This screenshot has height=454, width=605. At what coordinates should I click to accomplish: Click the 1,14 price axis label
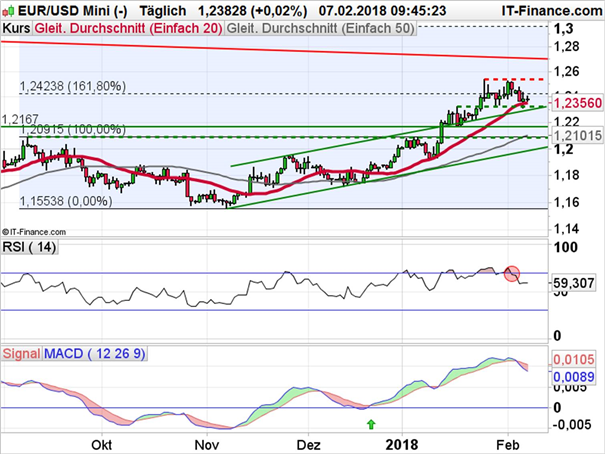tap(566, 228)
